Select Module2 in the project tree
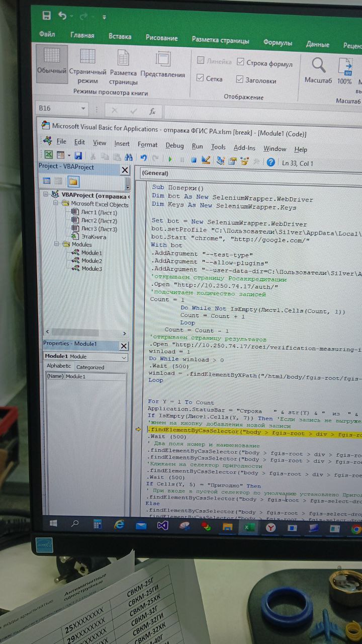This screenshot has width=362, height=644. pyautogui.click(x=91, y=261)
